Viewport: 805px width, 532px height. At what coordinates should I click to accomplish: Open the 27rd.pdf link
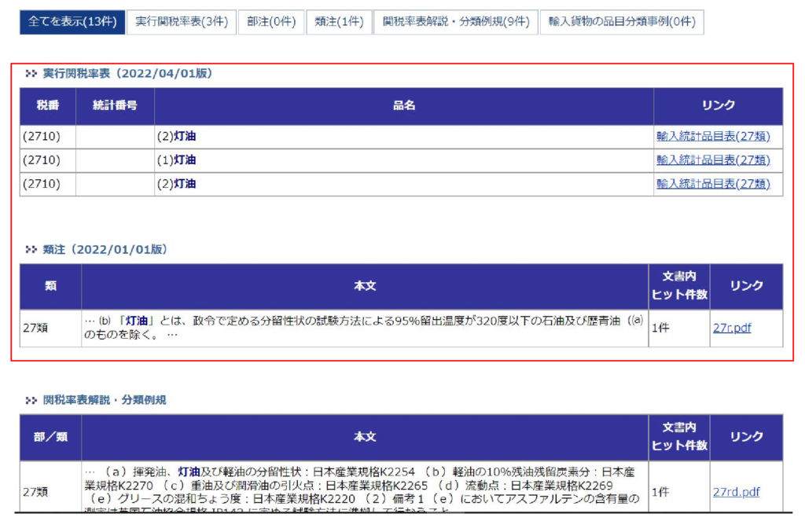[x=736, y=493]
